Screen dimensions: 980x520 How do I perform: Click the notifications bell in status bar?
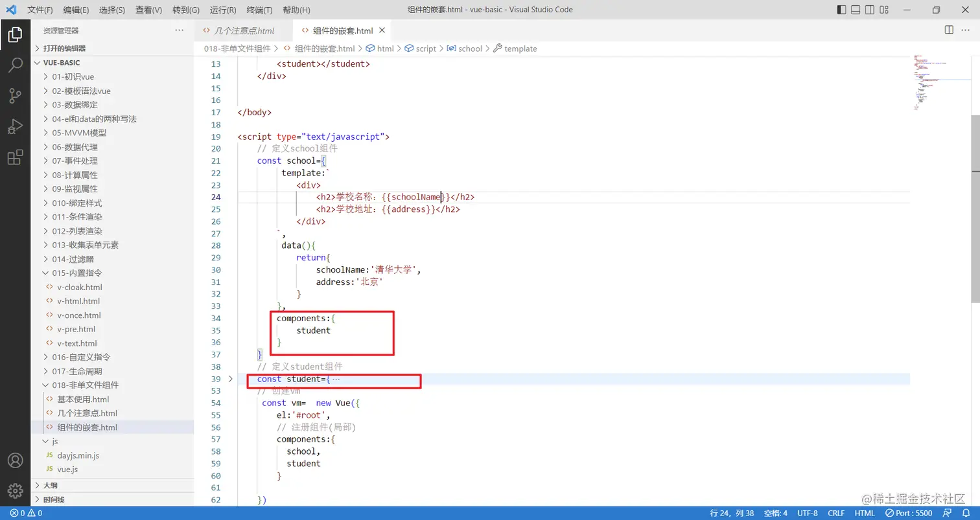tap(966, 513)
